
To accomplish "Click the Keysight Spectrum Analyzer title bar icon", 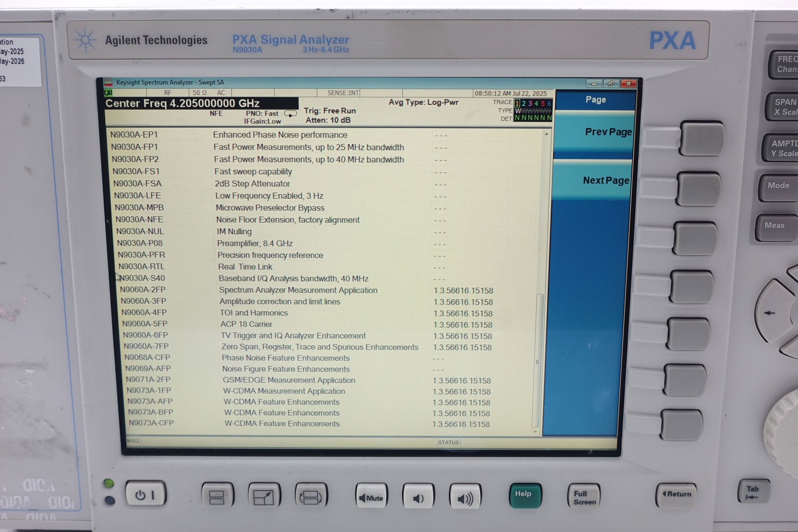I will click(108, 82).
